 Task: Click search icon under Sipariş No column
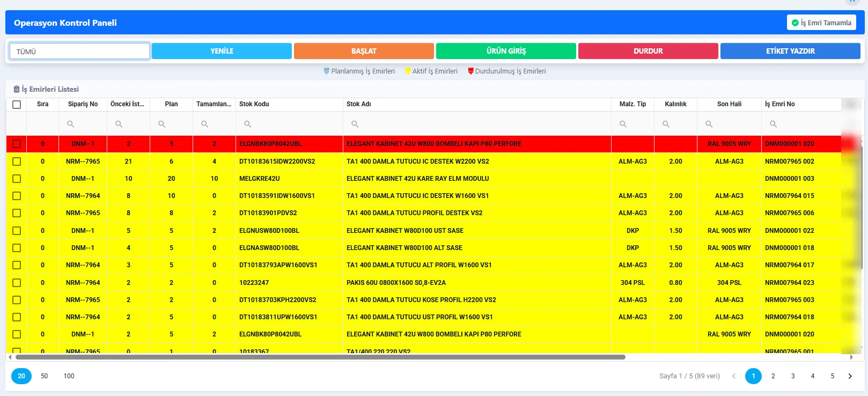(x=70, y=124)
